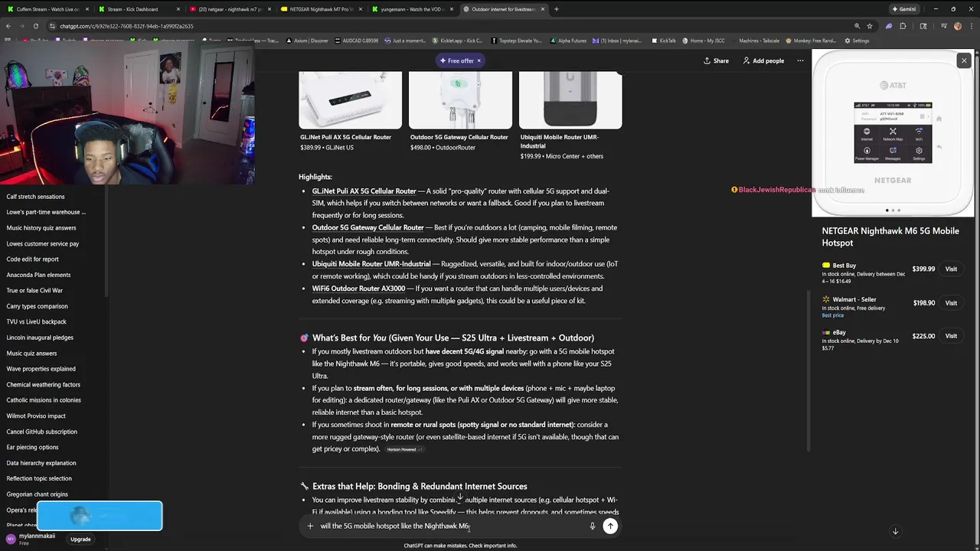Open KickTalk bookmark
The image size is (980, 551).
click(663, 41)
